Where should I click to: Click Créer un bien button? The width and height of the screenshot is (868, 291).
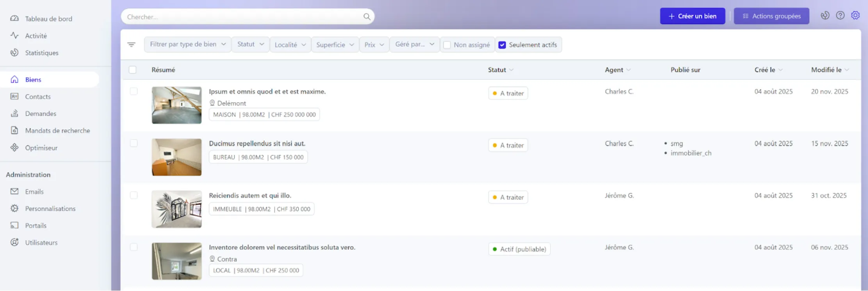pos(692,16)
